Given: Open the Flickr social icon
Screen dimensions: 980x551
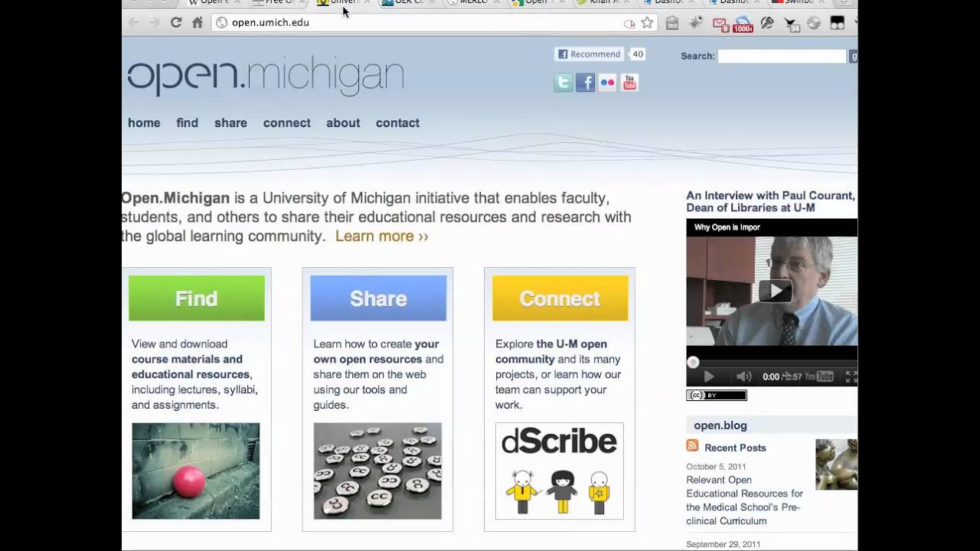Looking at the screenshot, I should pyautogui.click(x=607, y=83).
